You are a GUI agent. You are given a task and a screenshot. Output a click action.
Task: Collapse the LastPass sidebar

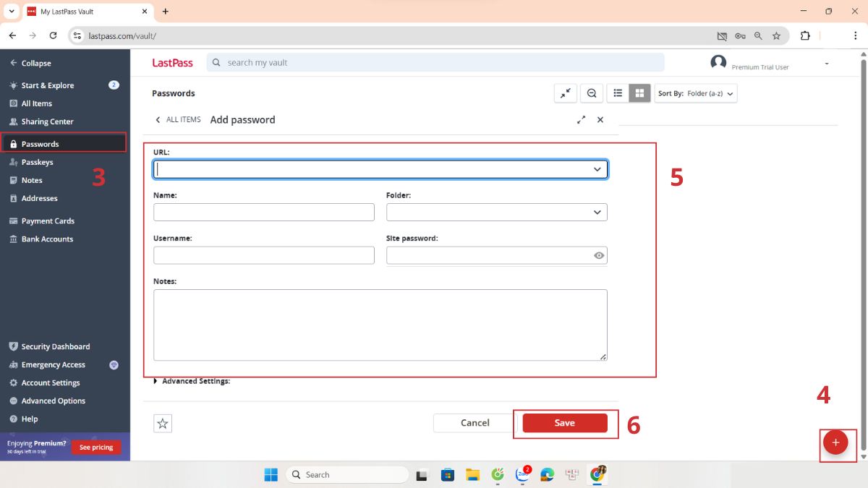pyautogui.click(x=30, y=63)
